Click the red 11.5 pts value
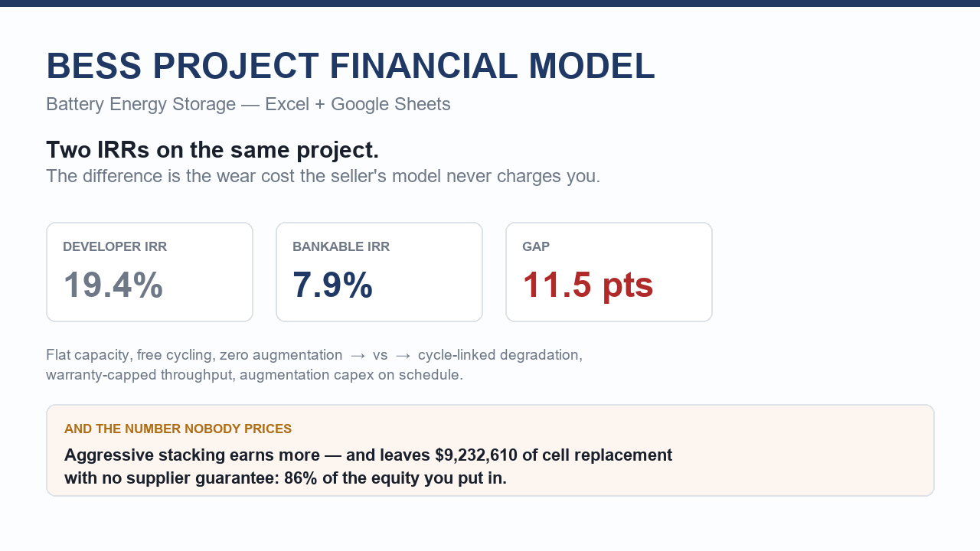 (x=588, y=285)
